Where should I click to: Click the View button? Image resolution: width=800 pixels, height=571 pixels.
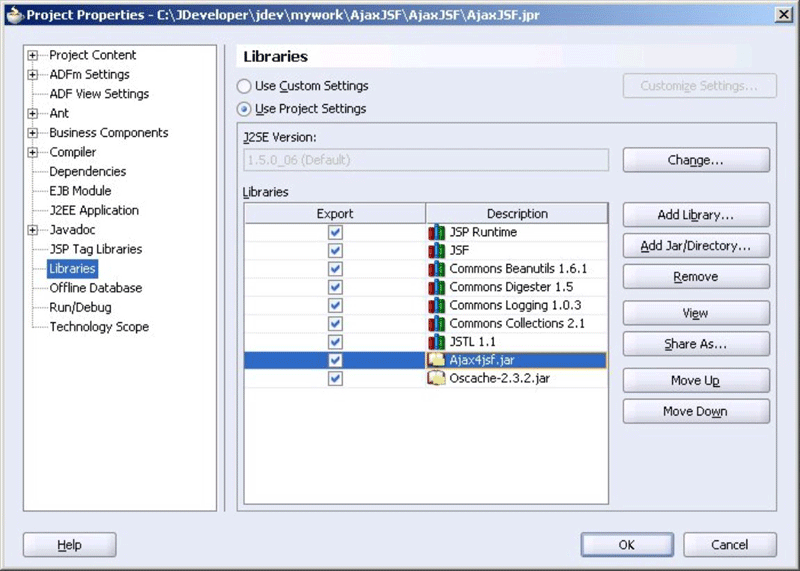[696, 313]
